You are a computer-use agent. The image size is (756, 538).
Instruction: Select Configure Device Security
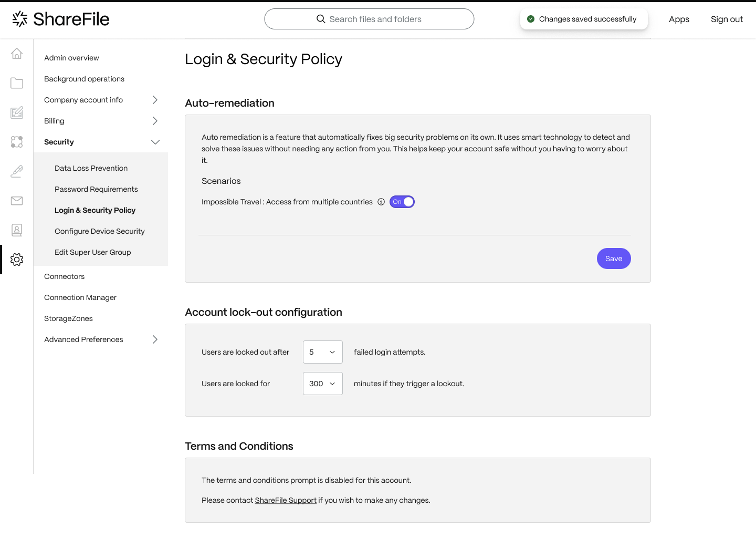click(99, 231)
